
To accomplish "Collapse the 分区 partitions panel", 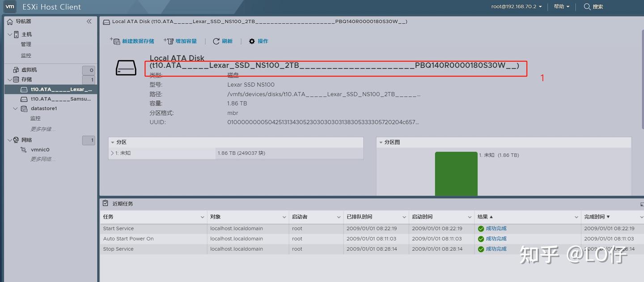I will (113, 142).
